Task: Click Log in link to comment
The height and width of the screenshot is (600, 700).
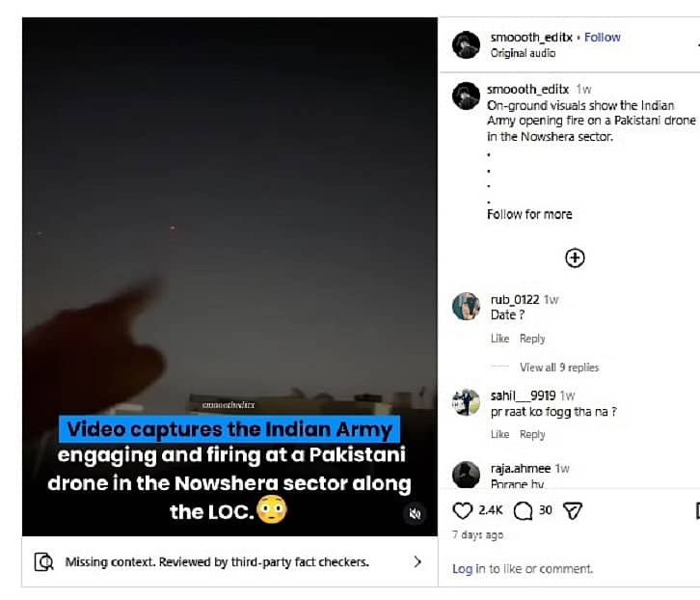Action: tap(469, 569)
